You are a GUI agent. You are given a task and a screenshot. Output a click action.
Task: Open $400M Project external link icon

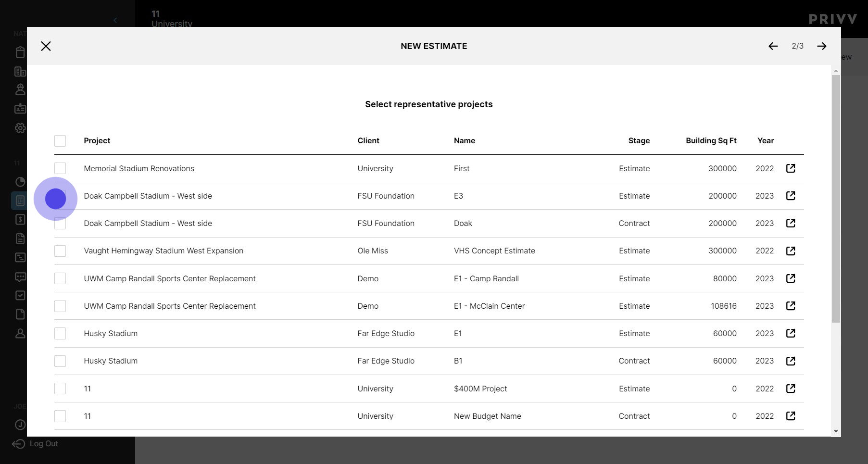(791, 389)
